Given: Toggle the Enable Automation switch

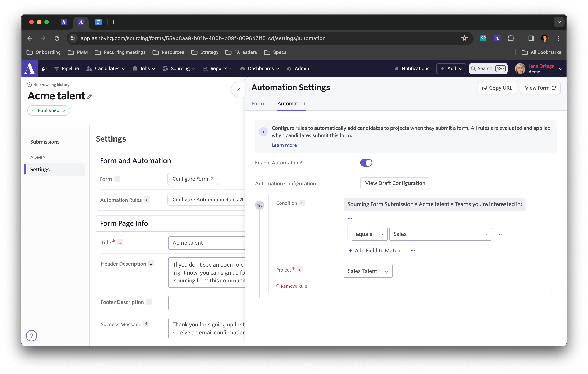Looking at the screenshot, I should (x=366, y=163).
